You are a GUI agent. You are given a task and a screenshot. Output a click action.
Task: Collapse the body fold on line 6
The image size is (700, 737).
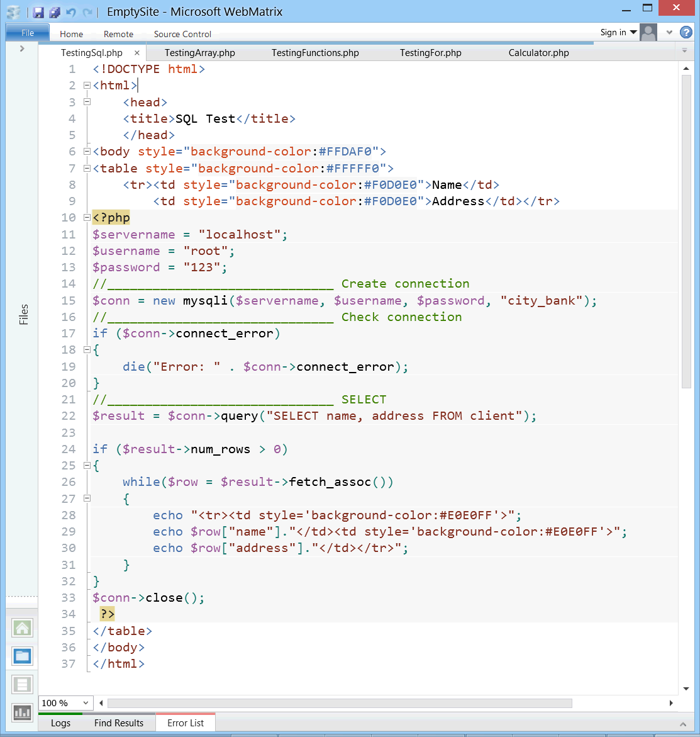point(87,151)
